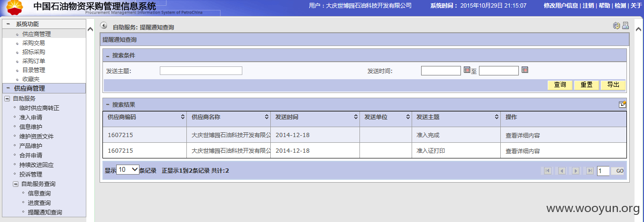The image size is (644, 222).
Task: Select 进度查询 in the tree
Action: pyautogui.click(x=39, y=203)
